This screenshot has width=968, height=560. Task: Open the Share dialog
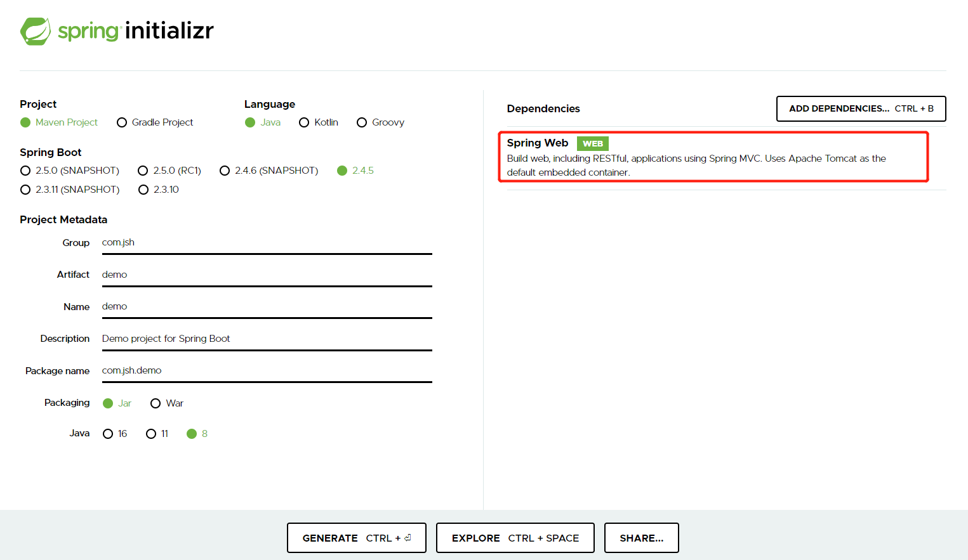click(642, 538)
